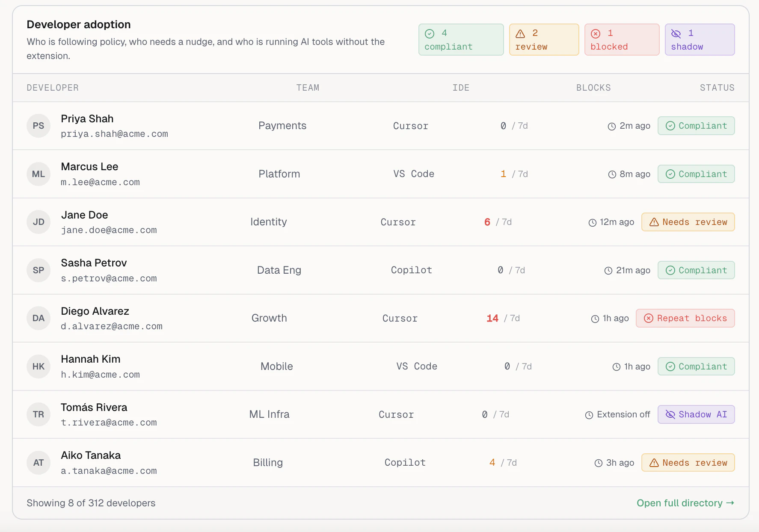Toggle the shadow developers filter
This screenshot has height=532, width=759.
click(700, 39)
